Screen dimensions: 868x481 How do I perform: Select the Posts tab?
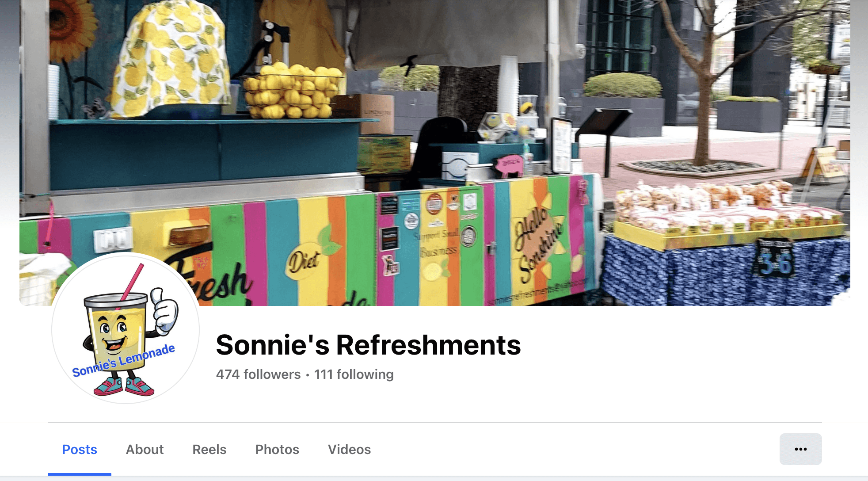(80, 450)
